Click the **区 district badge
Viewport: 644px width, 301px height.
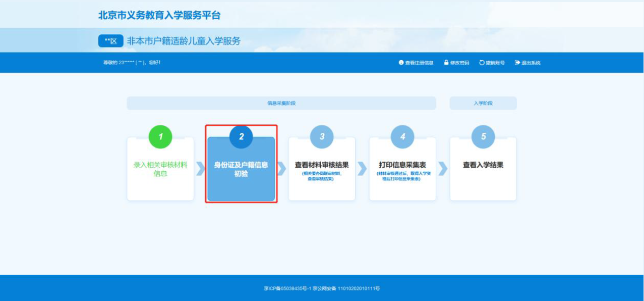tap(110, 41)
